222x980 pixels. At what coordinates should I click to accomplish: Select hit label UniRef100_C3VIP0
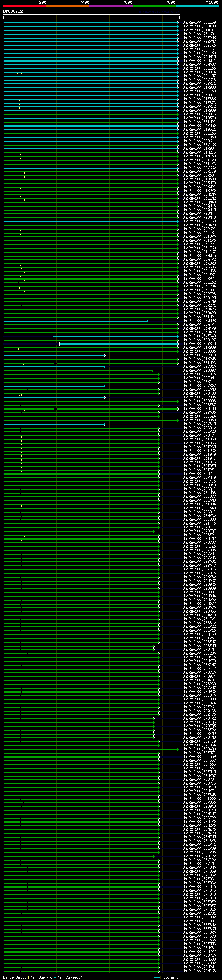click(199, 860)
